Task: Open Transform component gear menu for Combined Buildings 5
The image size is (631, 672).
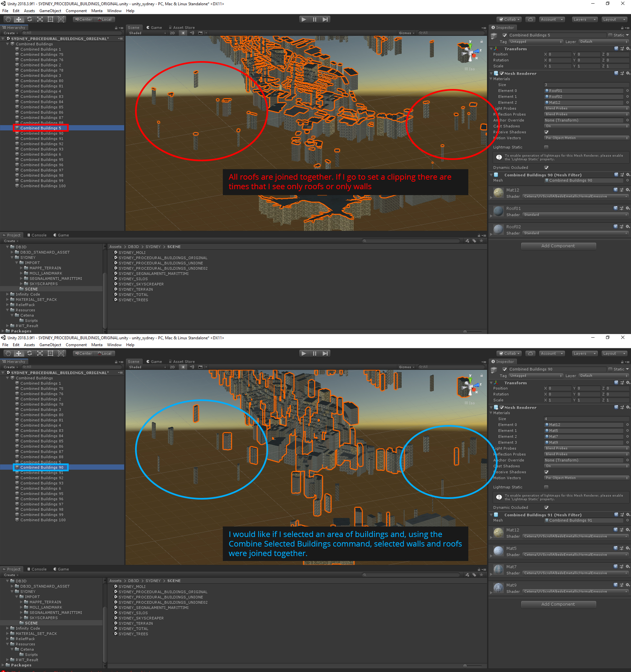Action: tap(628, 49)
